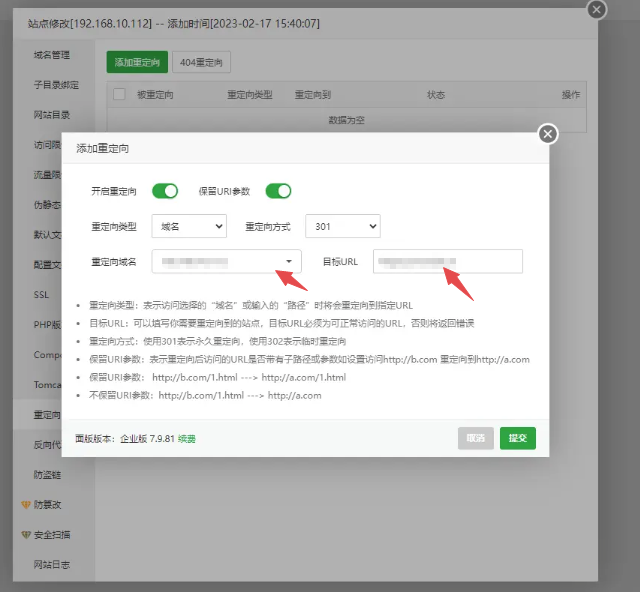640x592 pixels.
Task: Open 防盗链 in the sidebar
Action: 47,474
